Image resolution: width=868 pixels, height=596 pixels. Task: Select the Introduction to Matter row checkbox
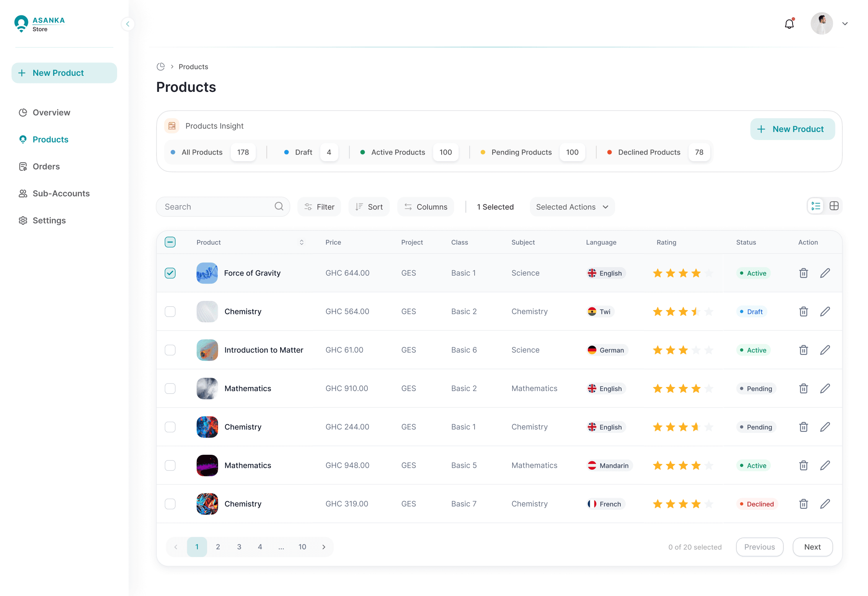click(x=170, y=350)
